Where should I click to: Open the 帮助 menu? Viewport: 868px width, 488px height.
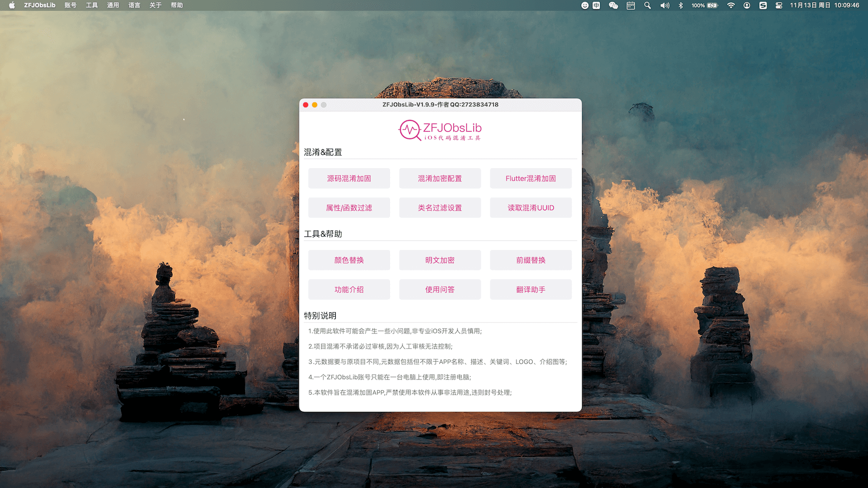(x=177, y=5)
